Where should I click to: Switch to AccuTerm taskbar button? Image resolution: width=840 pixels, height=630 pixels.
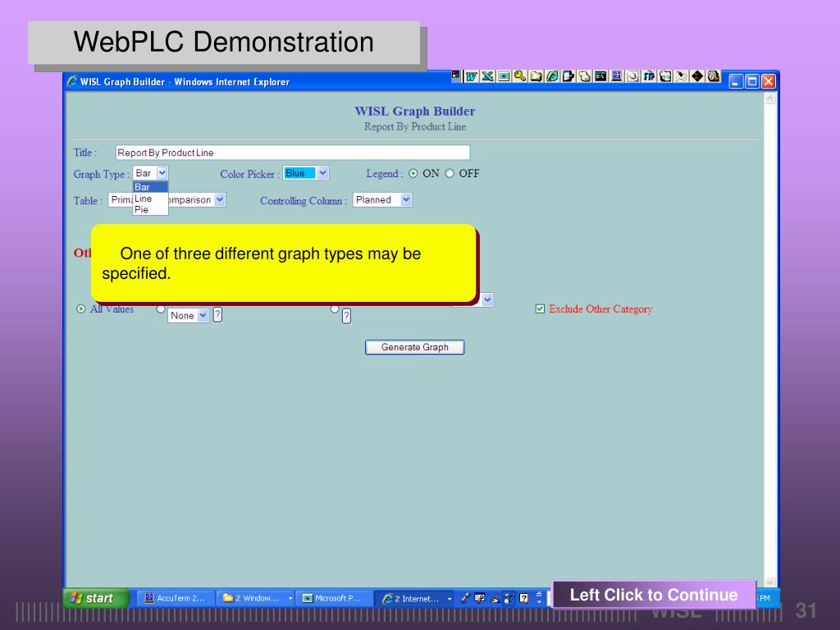(176, 598)
